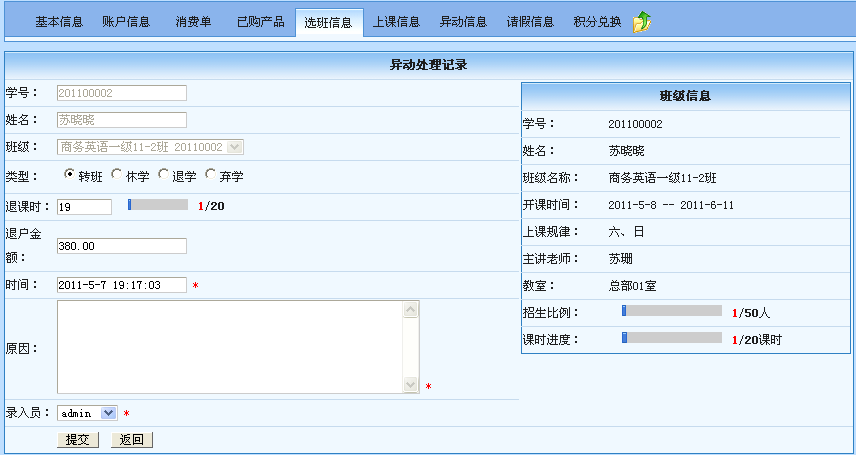
Task: Click the 退课时 progress bar
Action: pos(158,205)
